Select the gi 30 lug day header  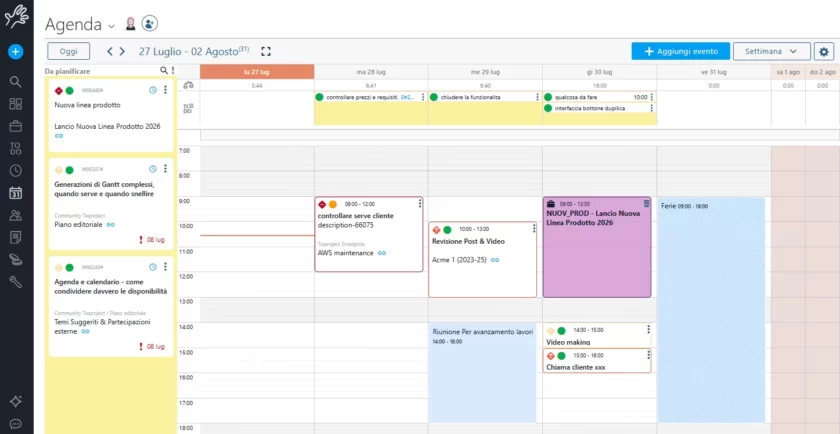(599, 72)
